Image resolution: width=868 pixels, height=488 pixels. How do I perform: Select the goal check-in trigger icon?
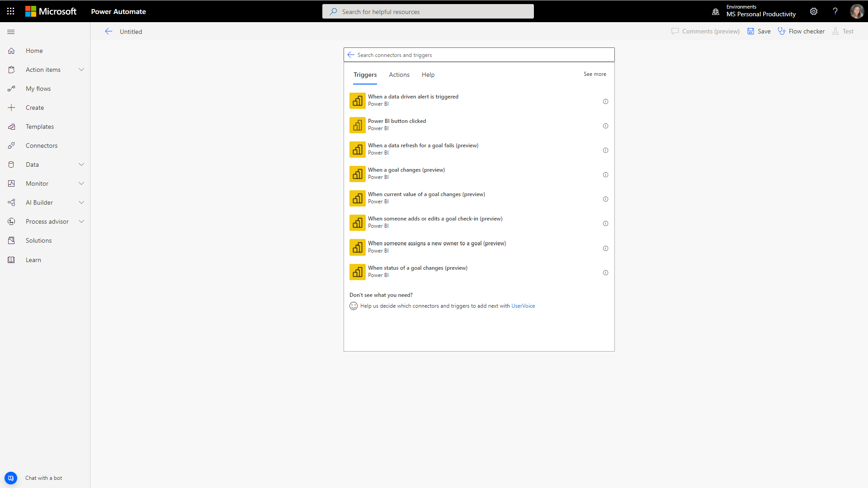coord(357,222)
